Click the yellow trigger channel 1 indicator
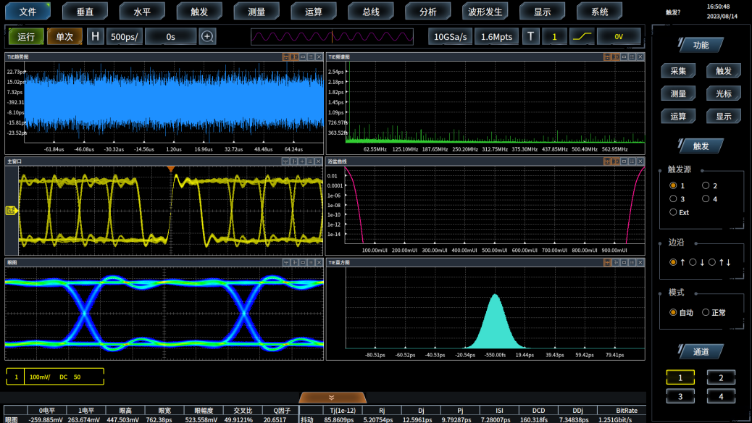 point(555,37)
